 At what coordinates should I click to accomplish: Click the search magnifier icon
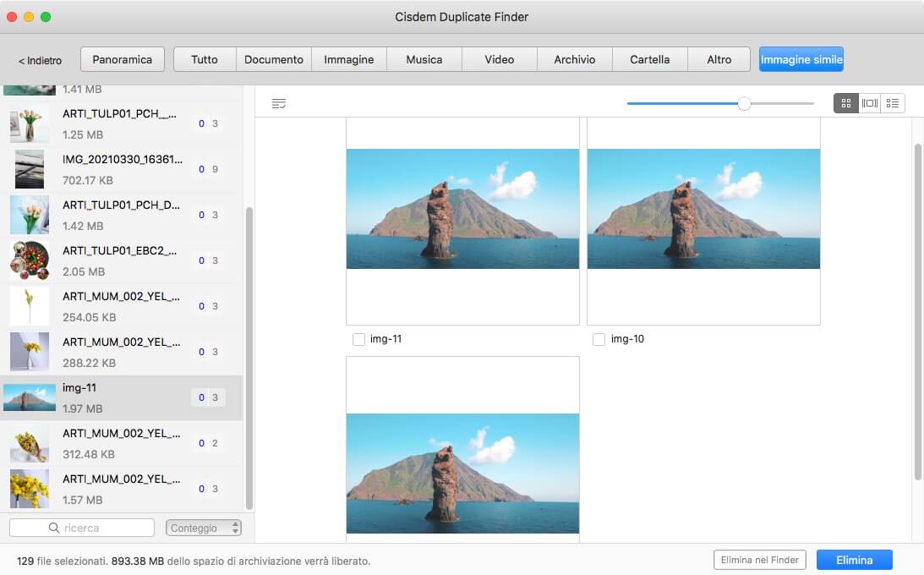click(x=56, y=528)
